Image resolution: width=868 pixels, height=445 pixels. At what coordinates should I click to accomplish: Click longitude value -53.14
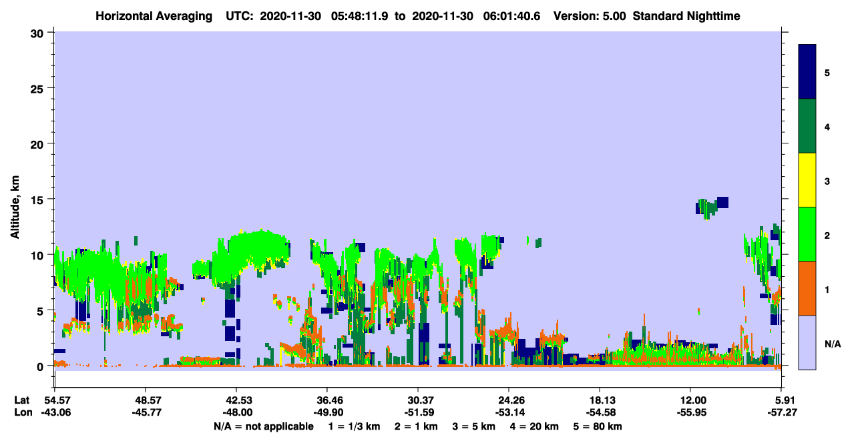(x=509, y=412)
